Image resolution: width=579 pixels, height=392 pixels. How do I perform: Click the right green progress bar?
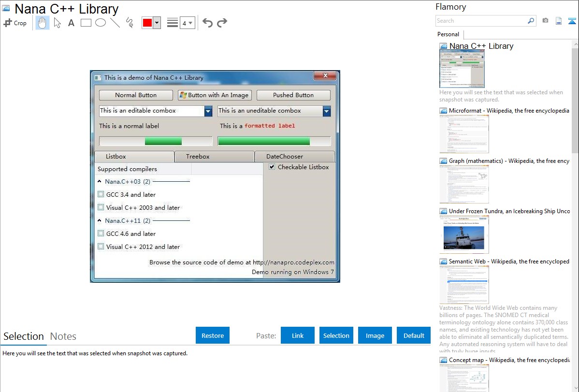(274, 141)
